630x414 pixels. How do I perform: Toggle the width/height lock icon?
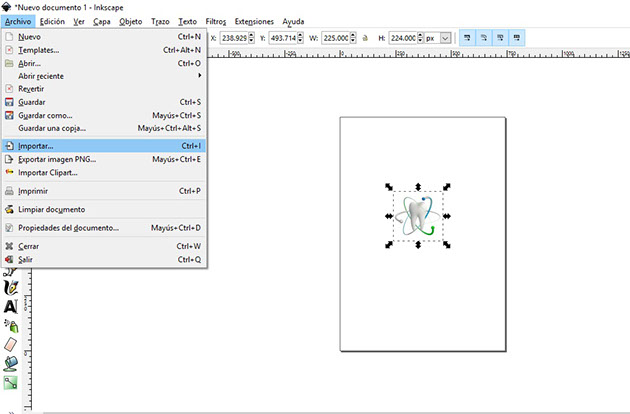(365, 38)
